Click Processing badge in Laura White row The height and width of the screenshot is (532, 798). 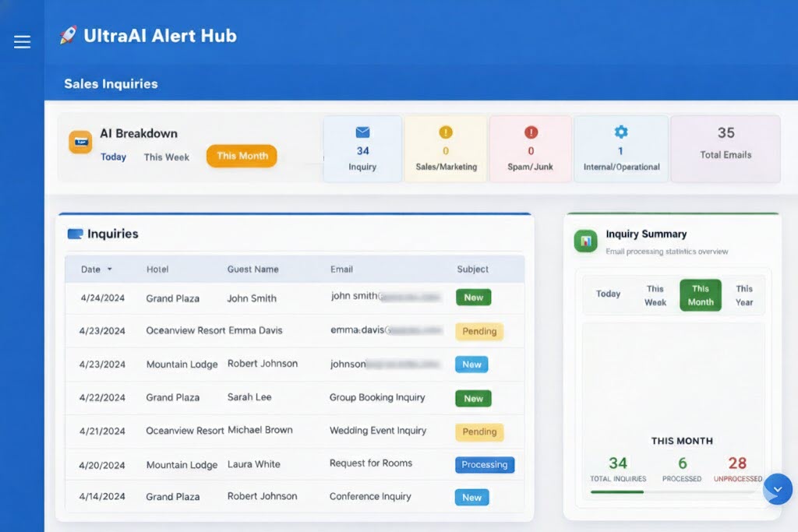pyautogui.click(x=485, y=464)
